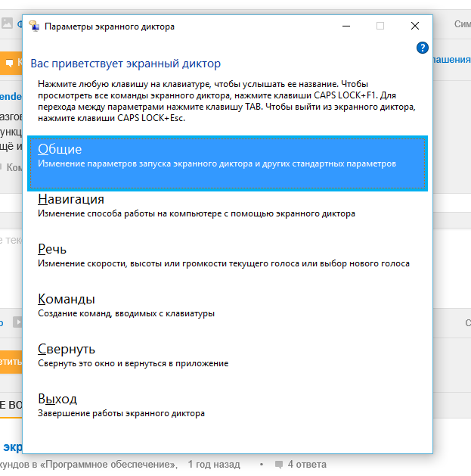Screen dimensions: 471x476
Task: Open the Общие settings section
Action: pos(228,163)
